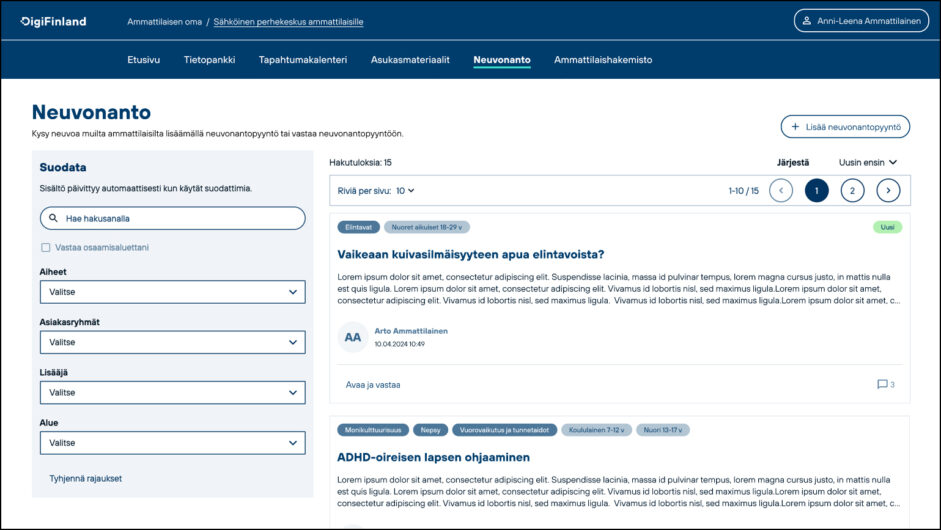Open the Asiakasryhmät Valitse dropdown
The height and width of the screenshot is (530, 941).
pyautogui.click(x=173, y=343)
